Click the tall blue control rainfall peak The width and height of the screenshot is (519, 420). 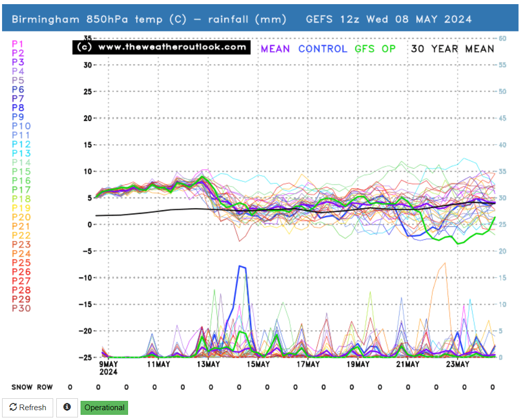242,267
